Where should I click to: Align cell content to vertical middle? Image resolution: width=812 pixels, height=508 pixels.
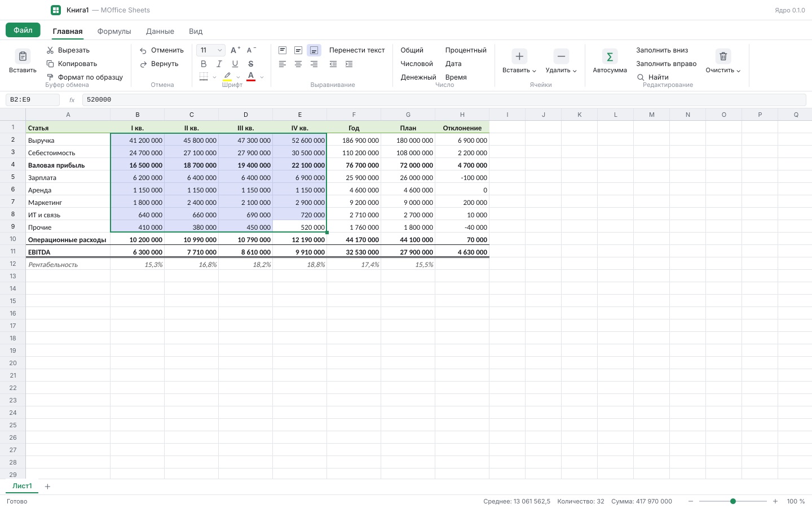click(x=298, y=50)
